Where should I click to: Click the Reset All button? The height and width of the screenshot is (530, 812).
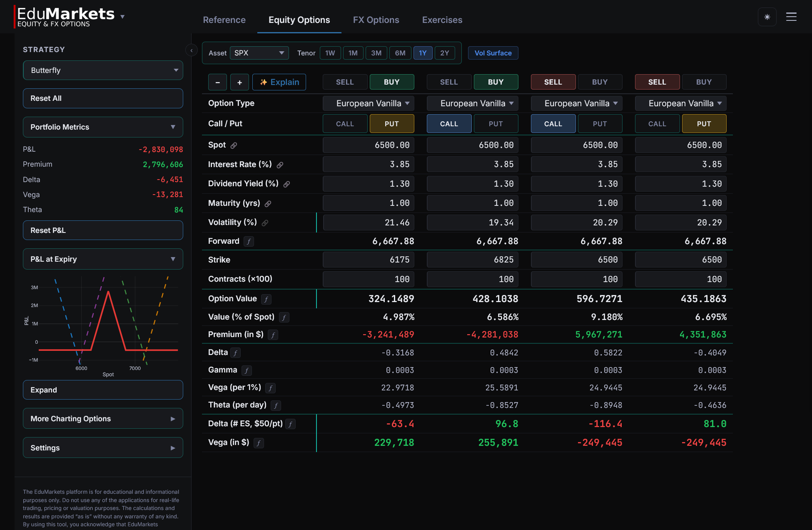click(103, 98)
